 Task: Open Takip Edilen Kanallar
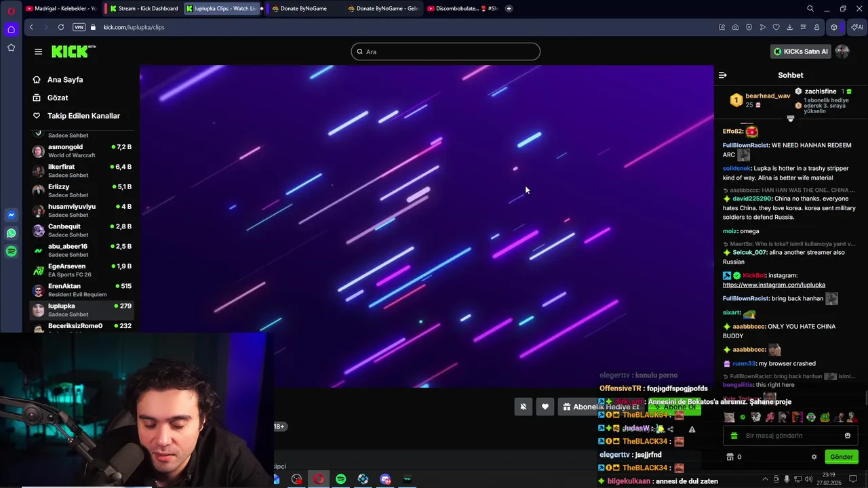pyautogui.click(x=83, y=116)
